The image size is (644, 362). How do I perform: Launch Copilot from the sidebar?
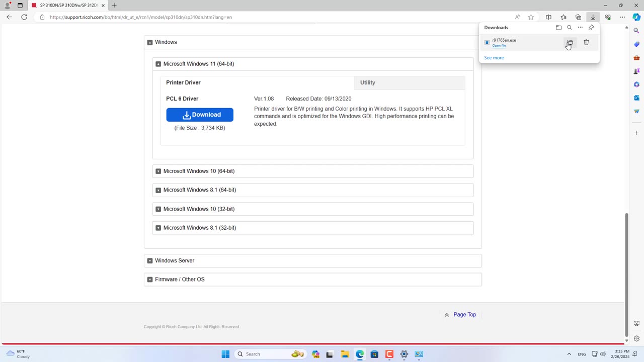point(636,17)
